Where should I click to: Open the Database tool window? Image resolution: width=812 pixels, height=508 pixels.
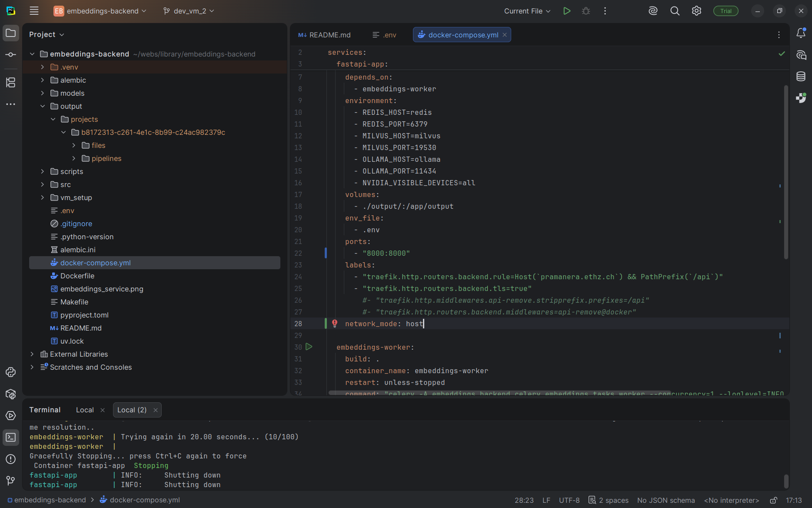[x=801, y=77]
